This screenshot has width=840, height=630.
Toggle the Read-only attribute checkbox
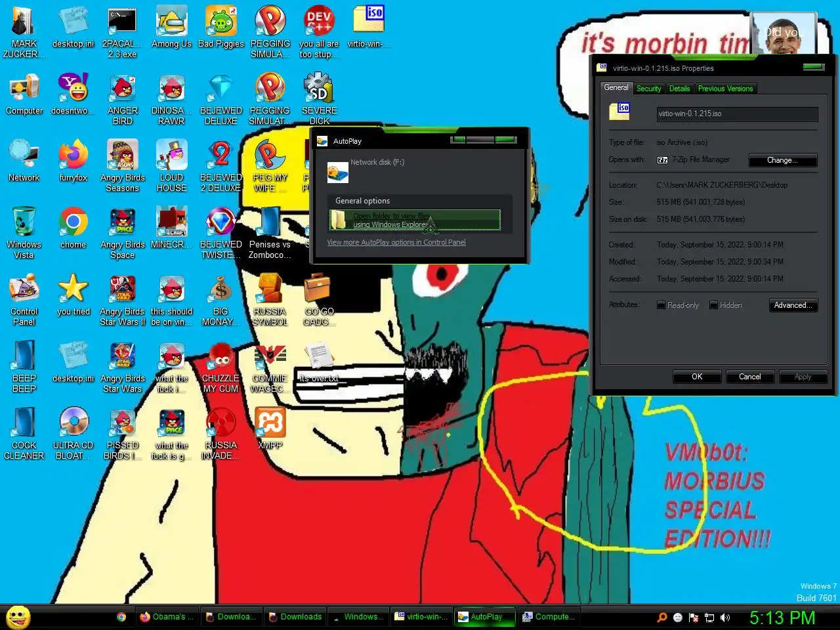point(661,305)
